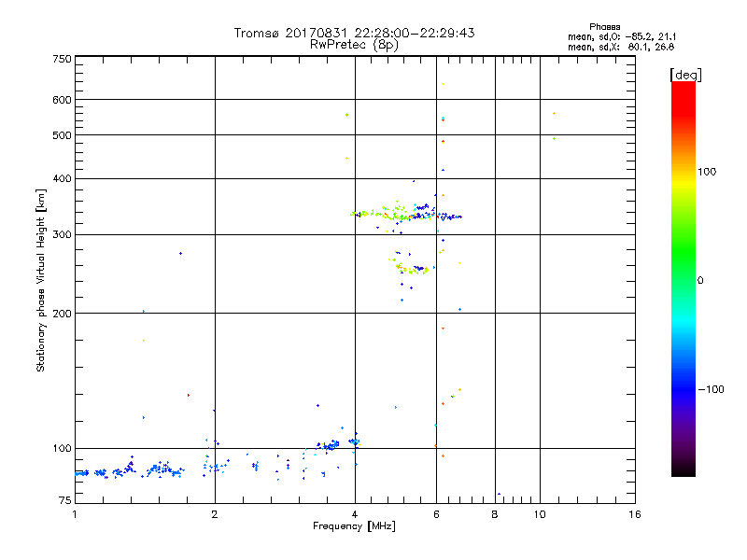Click the x-axis tick label '4'
The width and height of the screenshot is (747, 560).
(355, 514)
